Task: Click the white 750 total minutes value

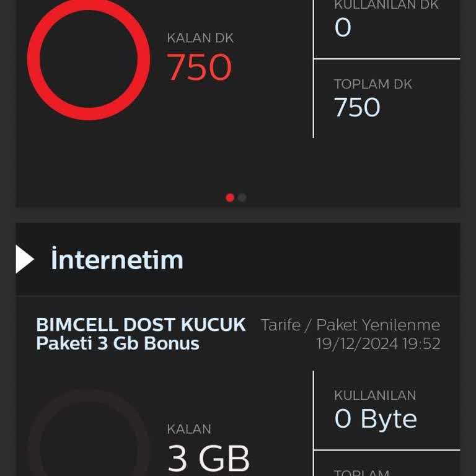Action: [357, 108]
